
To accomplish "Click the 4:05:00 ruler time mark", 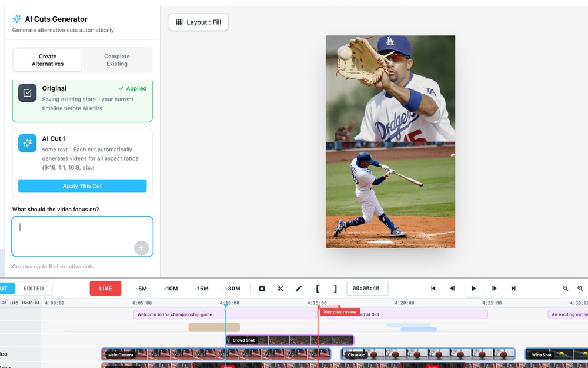I will point(142,303).
